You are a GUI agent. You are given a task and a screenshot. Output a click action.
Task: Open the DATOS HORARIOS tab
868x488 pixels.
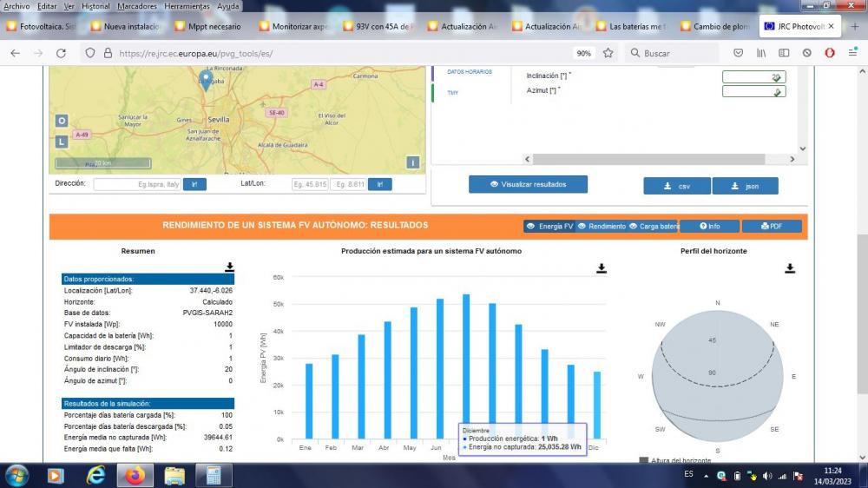tap(470, 71)
